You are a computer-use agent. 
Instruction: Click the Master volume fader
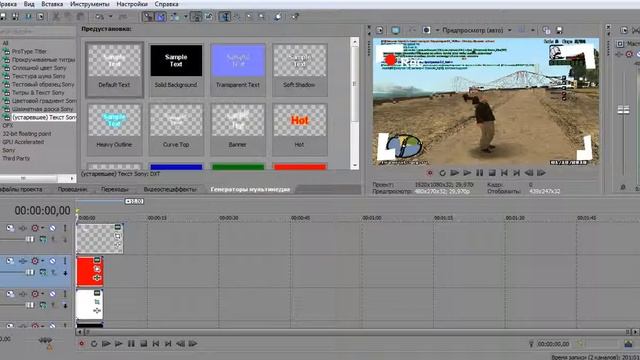(x=623, y=110)
